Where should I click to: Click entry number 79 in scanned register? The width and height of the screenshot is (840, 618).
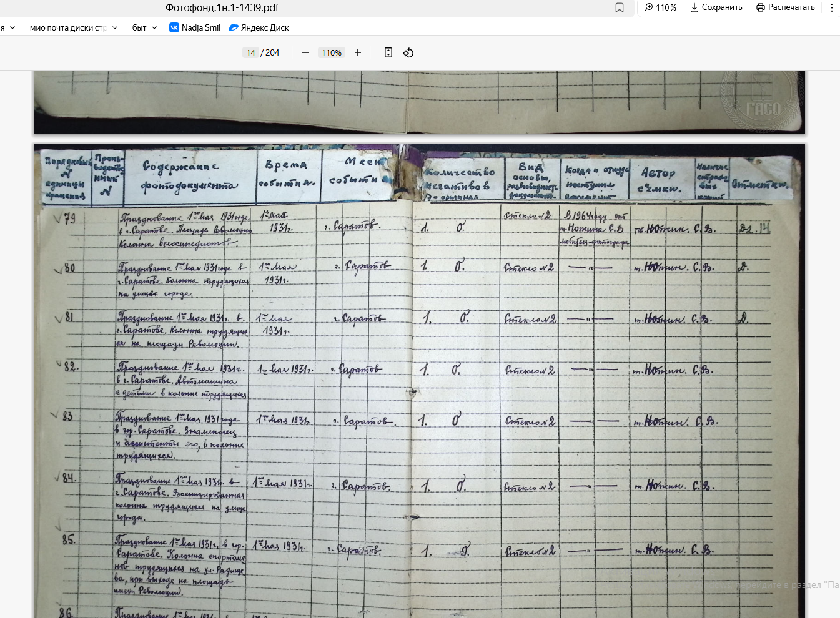pos(69,218)
